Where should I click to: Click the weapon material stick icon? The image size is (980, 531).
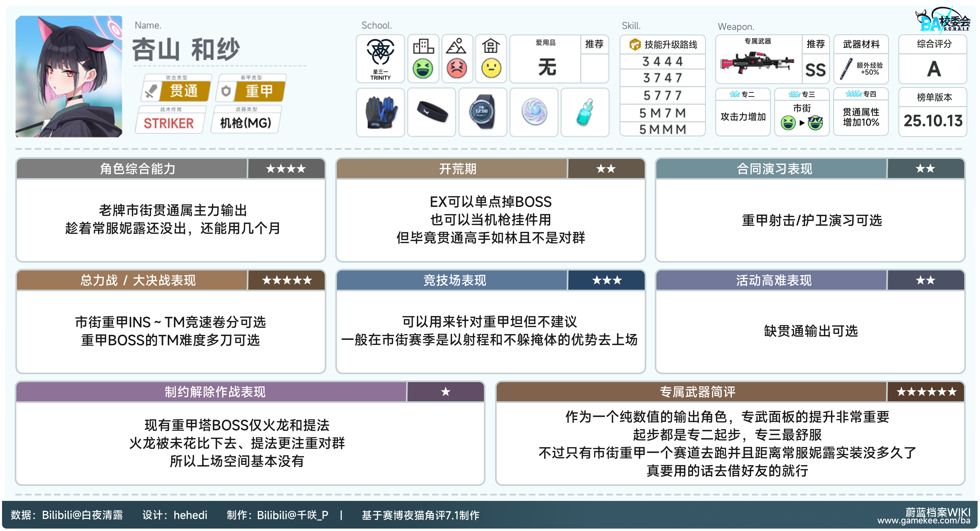click(x=846, y=69)
